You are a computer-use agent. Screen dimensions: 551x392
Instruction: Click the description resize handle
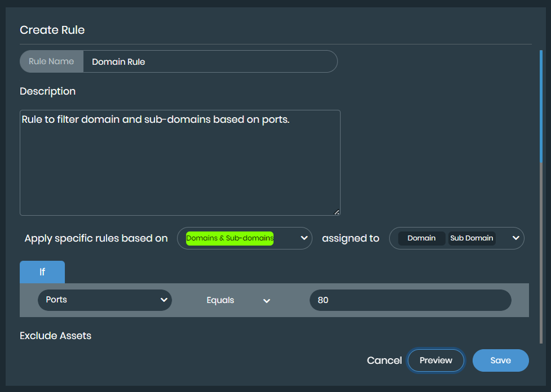(x=336, y=212)
